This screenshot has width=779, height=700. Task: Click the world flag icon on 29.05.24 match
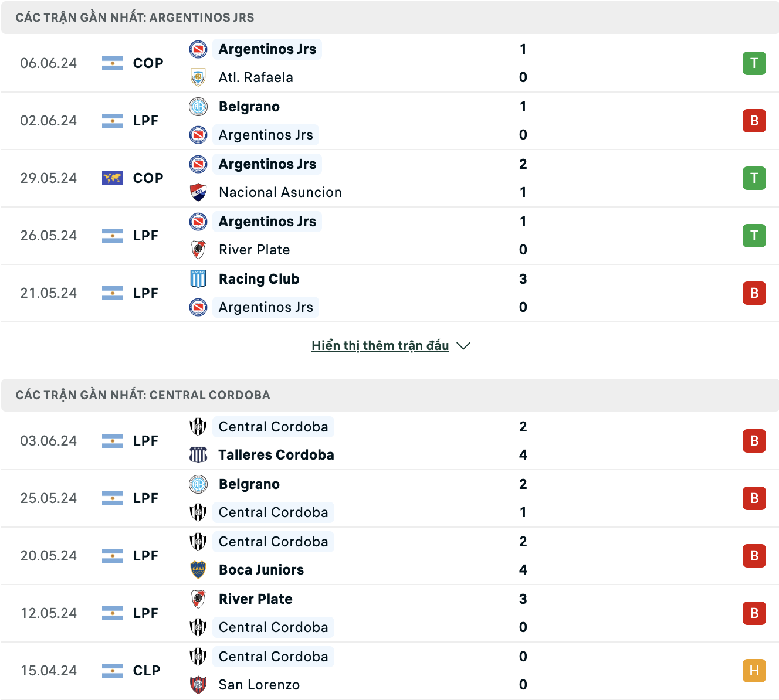(x=113, y=178)
